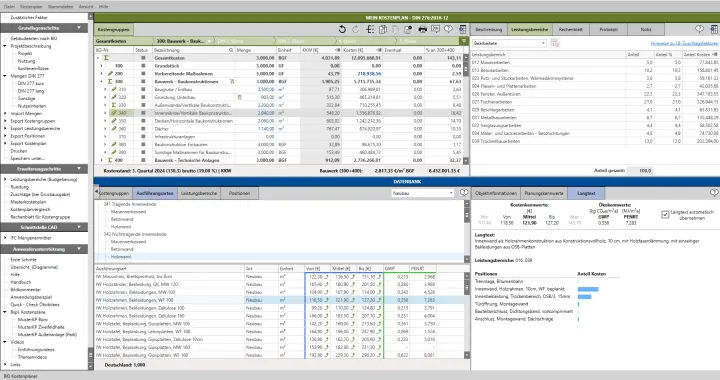Collapse the Schnittstelle CAD section header

pos(45,227)
